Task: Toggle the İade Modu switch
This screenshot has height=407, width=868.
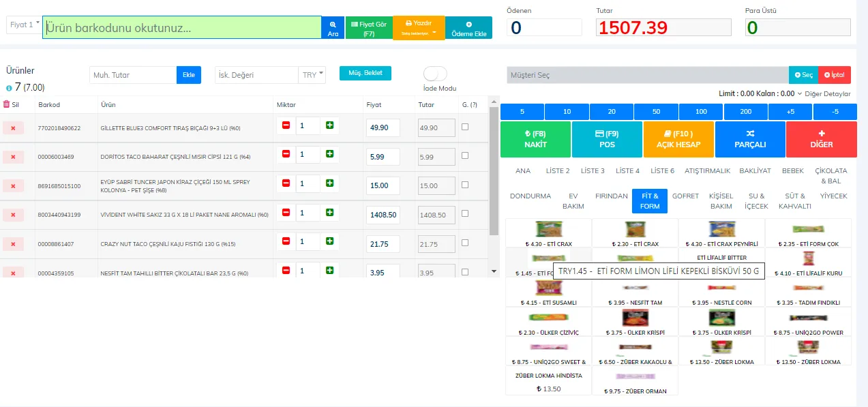Action: tap(435, 74)
